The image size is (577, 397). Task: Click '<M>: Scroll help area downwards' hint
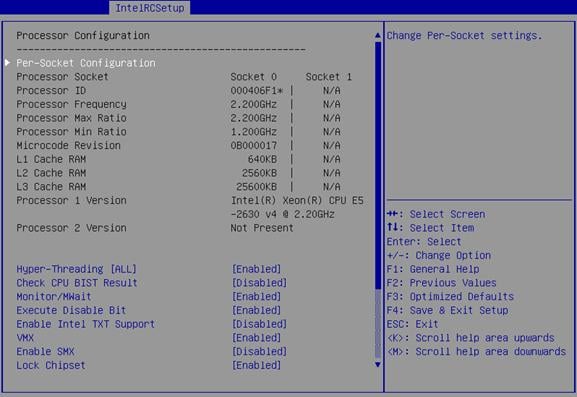pos(477,352)
